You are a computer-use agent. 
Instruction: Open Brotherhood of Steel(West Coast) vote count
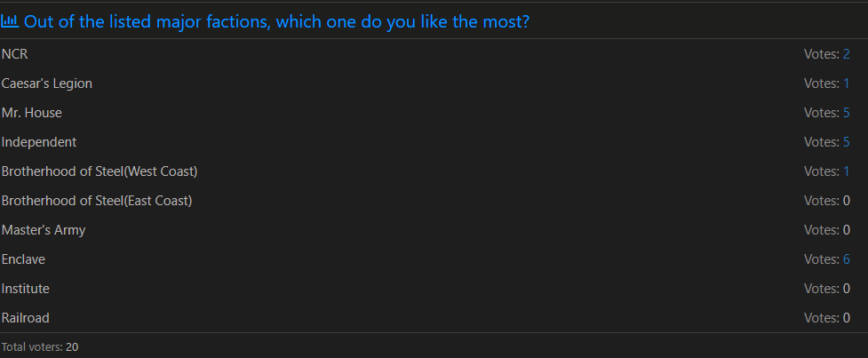tap(846, 171)
